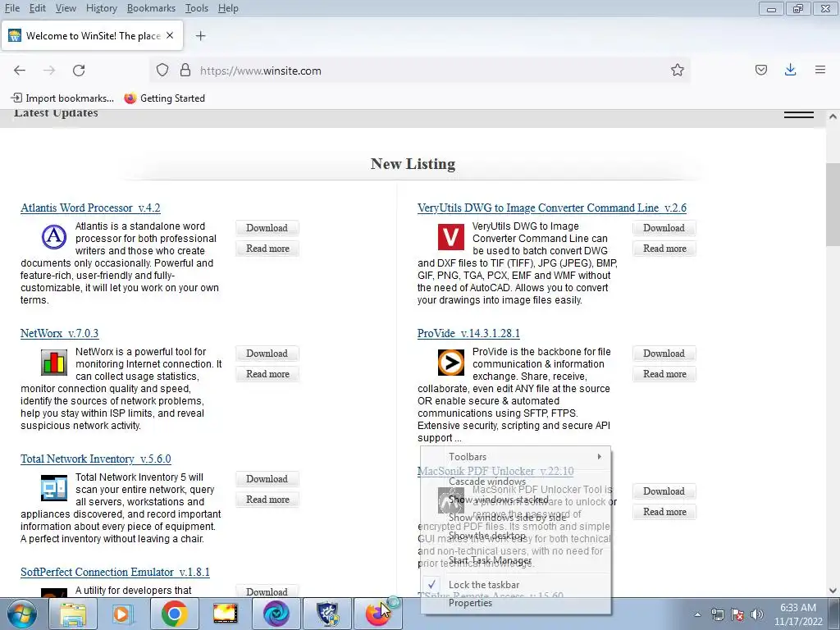Go back to the previous page
This screenshot has height=630, width=840.
pos(20,71)
